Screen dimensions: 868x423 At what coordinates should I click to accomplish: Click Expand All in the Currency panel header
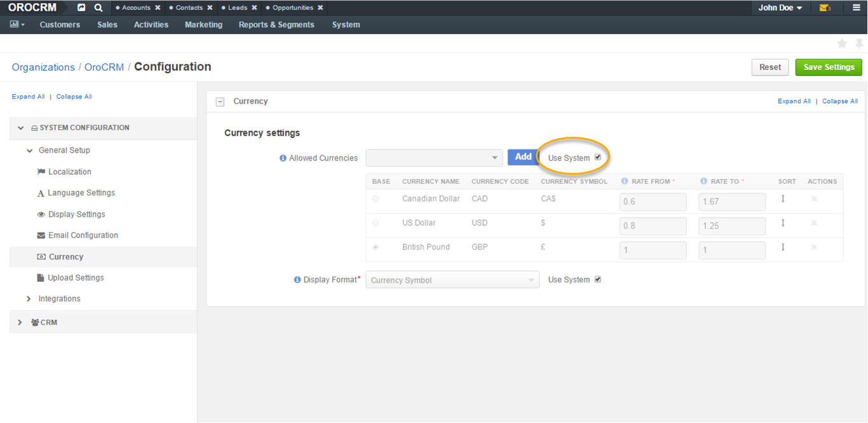coord(794,101)
